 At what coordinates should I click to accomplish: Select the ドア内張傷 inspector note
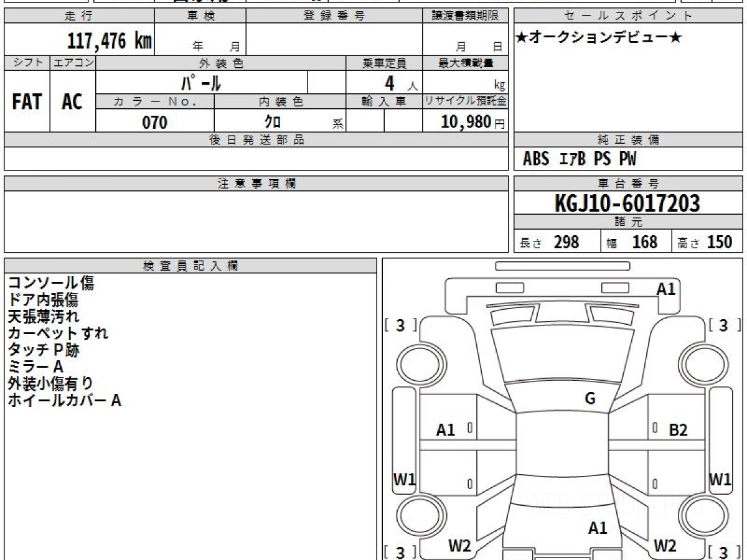coord(43,300)
